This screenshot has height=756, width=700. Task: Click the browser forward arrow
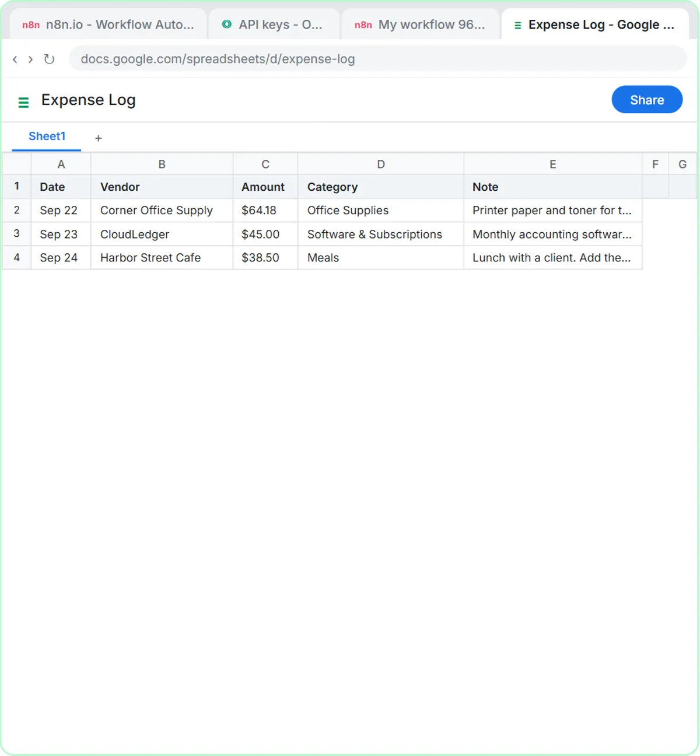pos(30,59)
